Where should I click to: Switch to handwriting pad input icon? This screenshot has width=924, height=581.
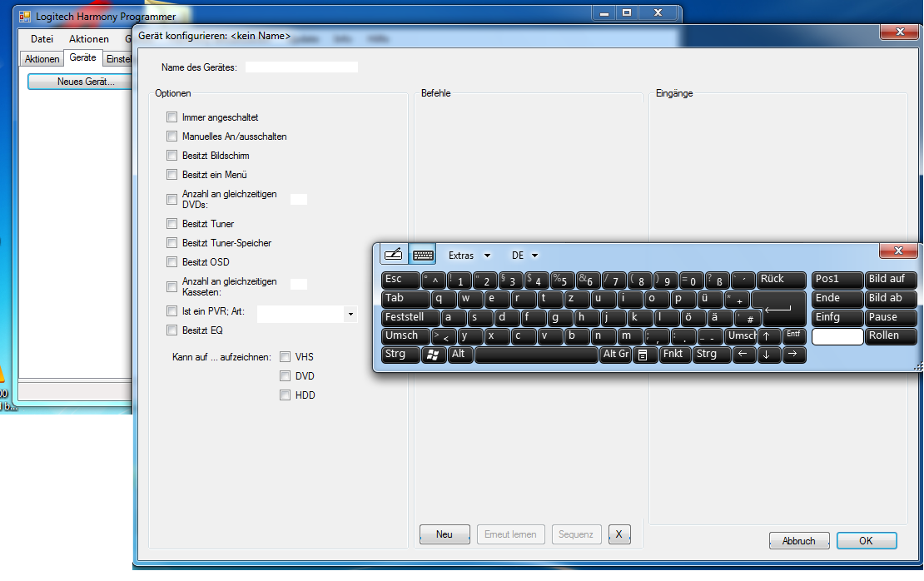click(x=393, y=255)
